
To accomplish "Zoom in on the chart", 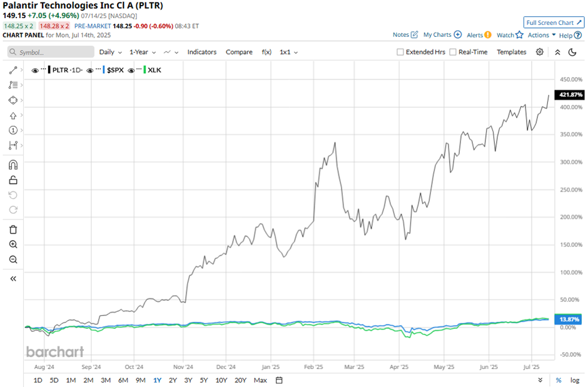I will click(13, 244).
